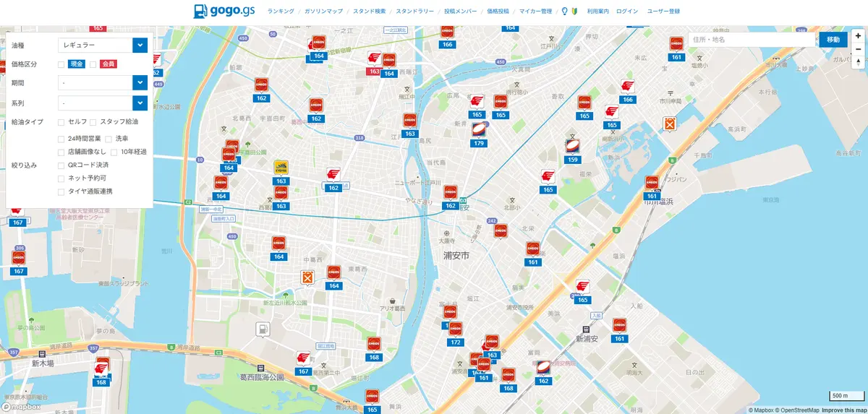Click the green-yellow beginner mark icon

pos(574,12)
